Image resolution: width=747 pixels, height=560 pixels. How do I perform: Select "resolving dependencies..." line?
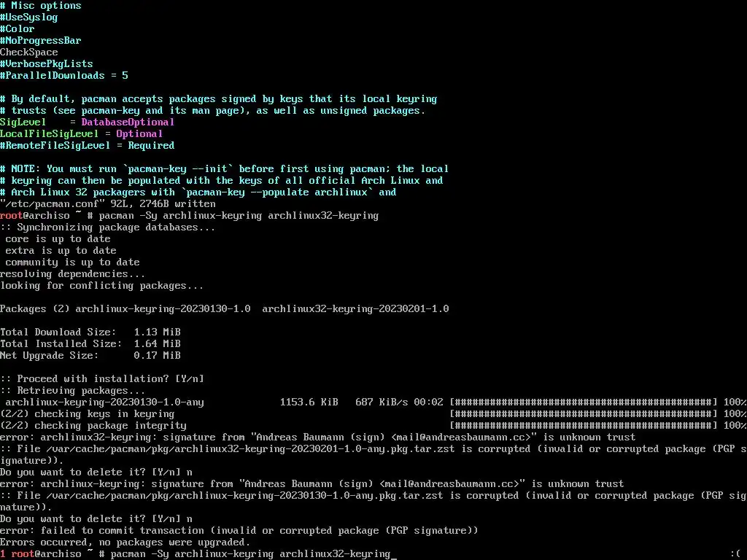[x=72, y=274]
